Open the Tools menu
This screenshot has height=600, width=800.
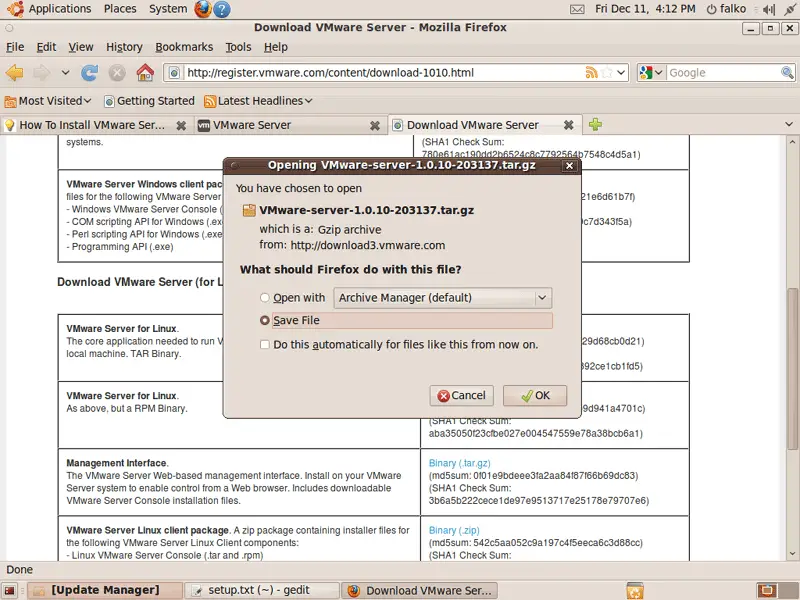238,47
